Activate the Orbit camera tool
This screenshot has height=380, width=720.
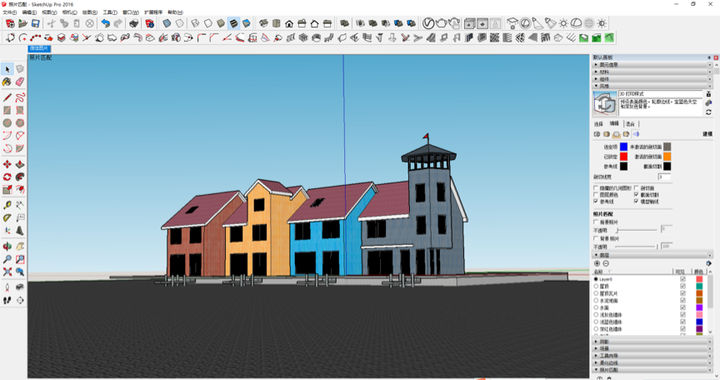[x=7, y=246]
